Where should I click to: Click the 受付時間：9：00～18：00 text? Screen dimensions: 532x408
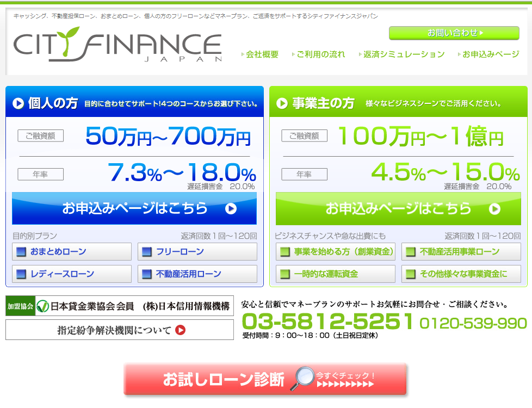pos(310,335)
